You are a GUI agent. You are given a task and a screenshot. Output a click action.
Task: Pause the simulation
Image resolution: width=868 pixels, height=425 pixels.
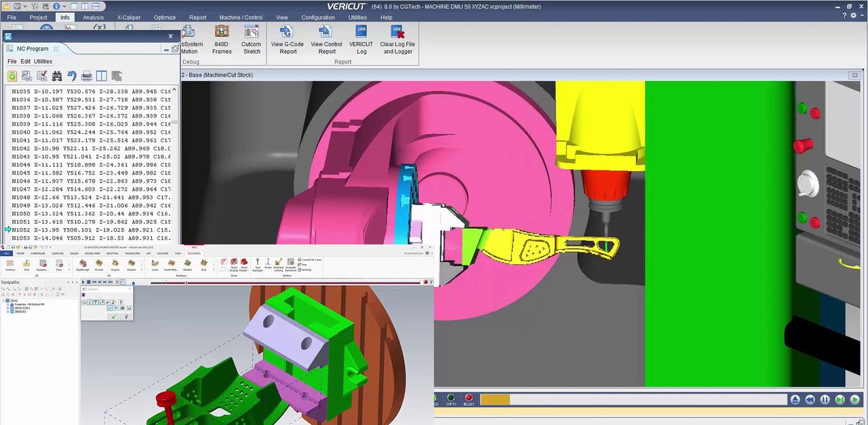click(825, 400)
